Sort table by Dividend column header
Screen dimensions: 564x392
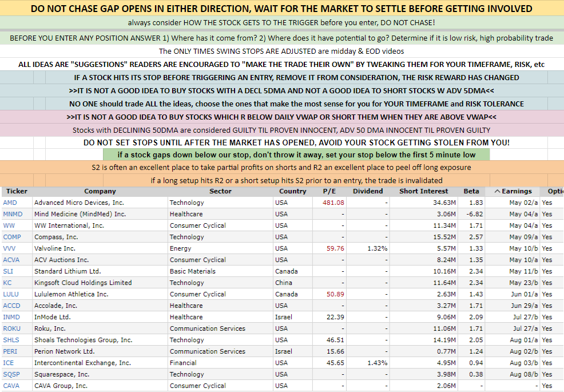368,192
